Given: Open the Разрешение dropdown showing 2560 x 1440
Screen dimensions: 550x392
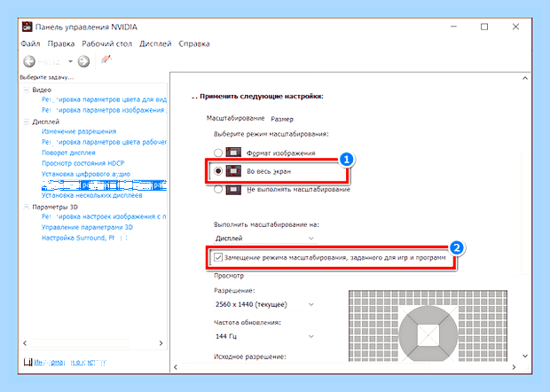Looking at the screenshot, I should 265,304.
